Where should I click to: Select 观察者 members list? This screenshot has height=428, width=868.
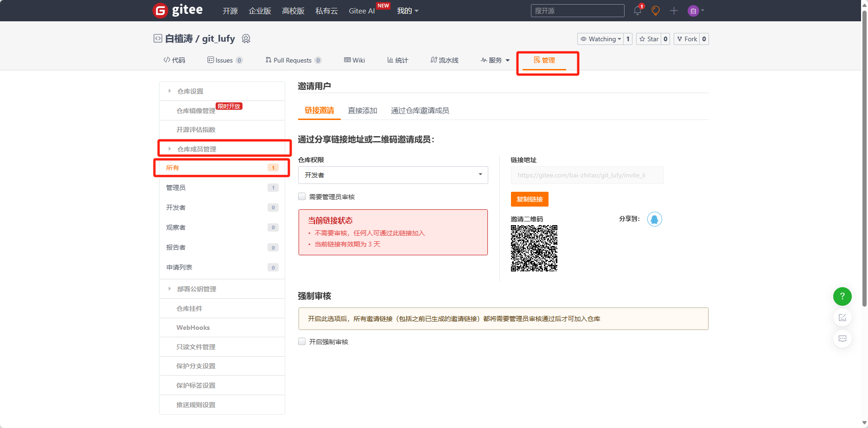(222, 227)
